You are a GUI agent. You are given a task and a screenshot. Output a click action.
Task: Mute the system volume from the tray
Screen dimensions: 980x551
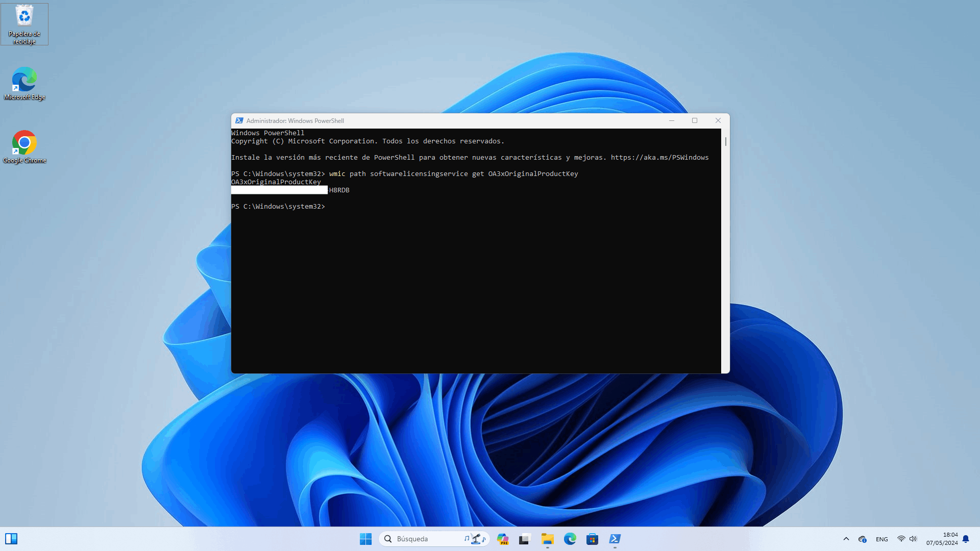pyautogui.click(x=913, y=539)
